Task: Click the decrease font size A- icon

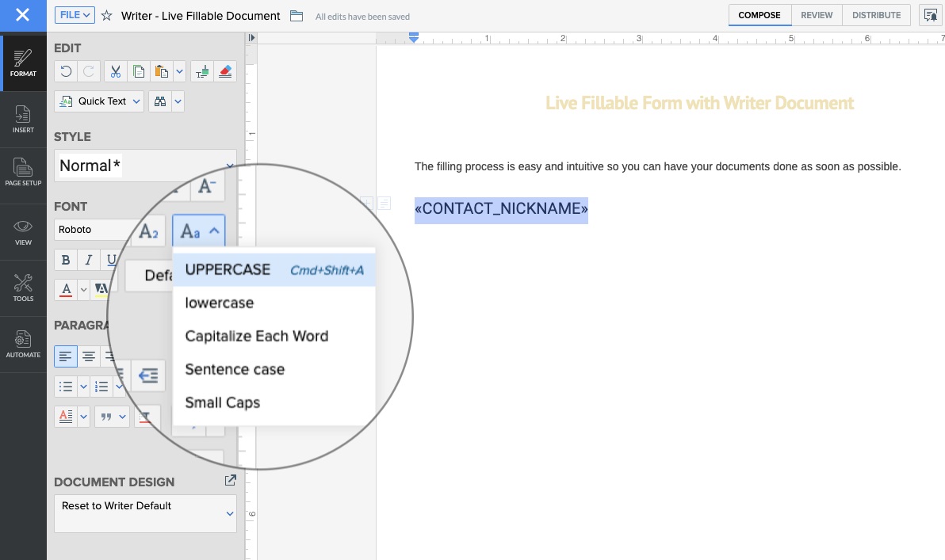Action: (208, 187)
